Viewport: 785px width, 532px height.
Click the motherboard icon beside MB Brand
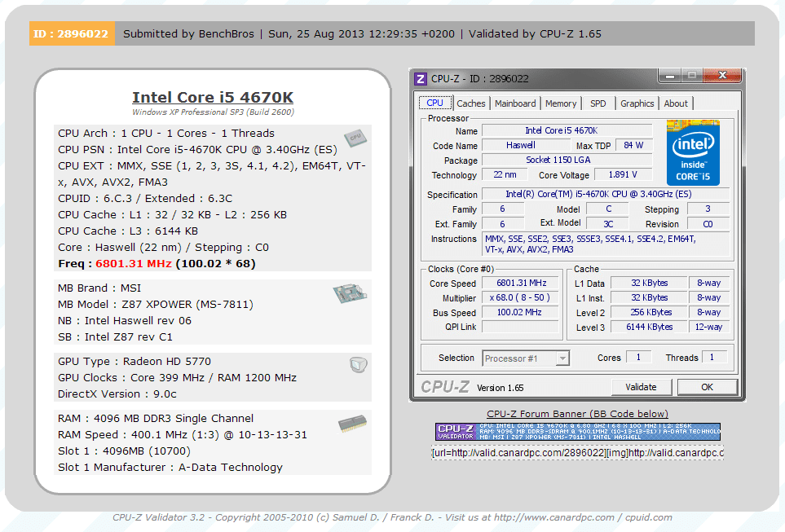point(350,293)
